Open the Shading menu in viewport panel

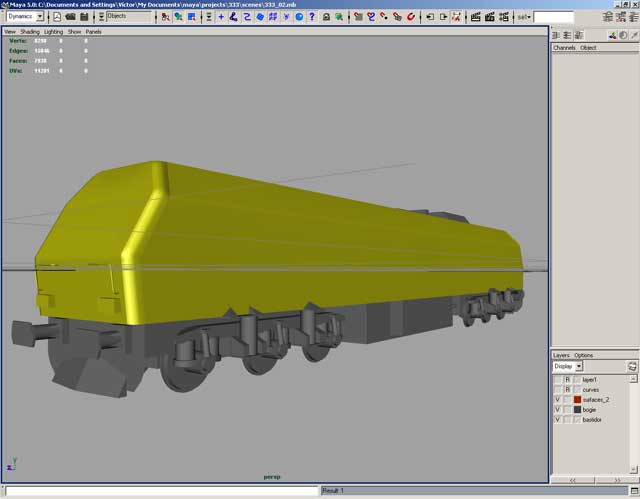30,32
